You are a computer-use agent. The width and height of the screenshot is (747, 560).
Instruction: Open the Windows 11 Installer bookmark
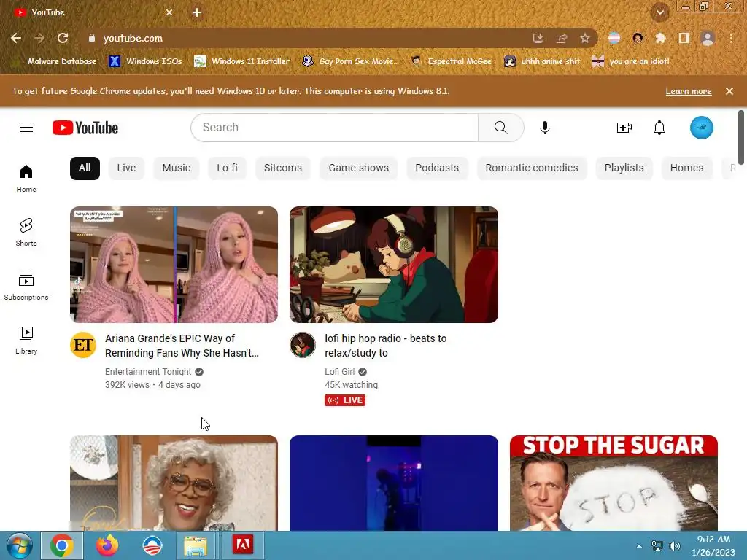(242, 61)
